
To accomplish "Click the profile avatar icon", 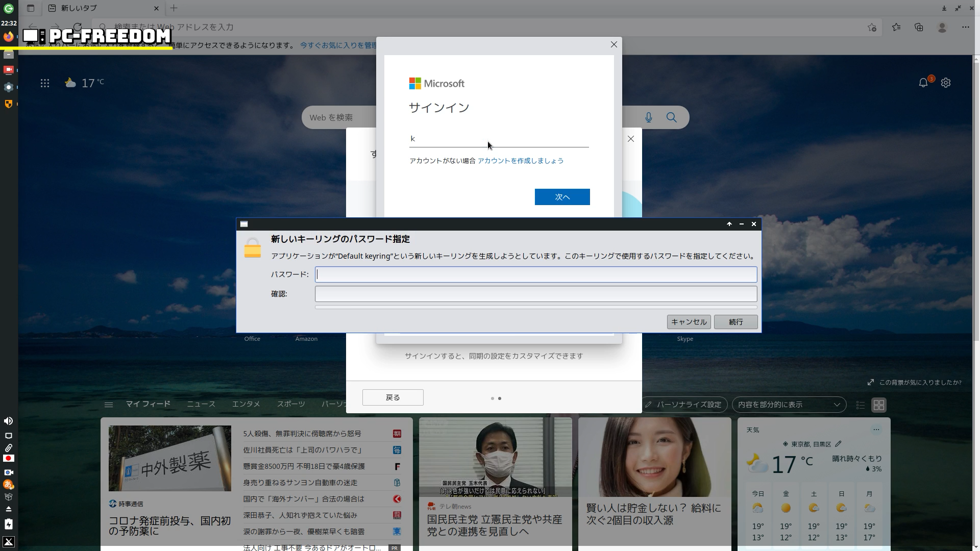I will 942,28.
